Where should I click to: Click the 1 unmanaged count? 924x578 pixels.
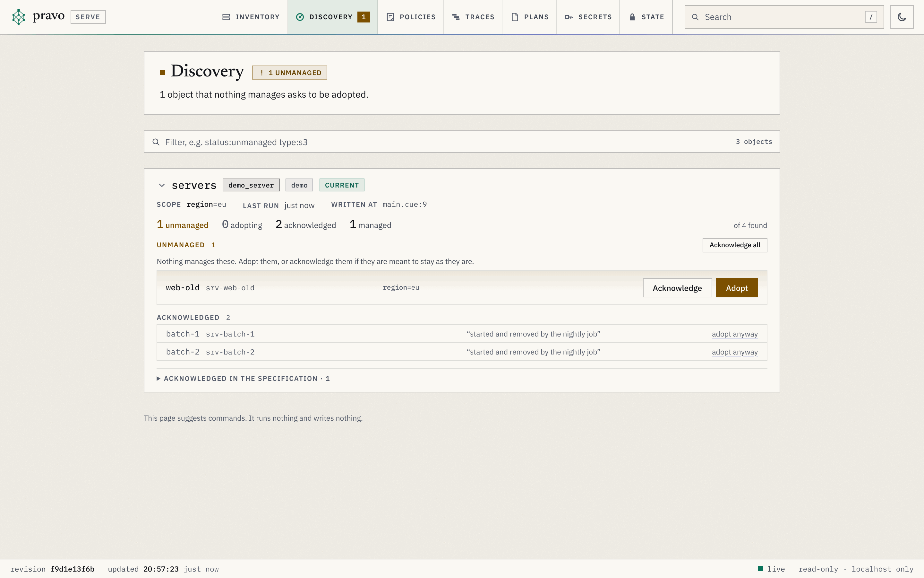(x=183, y=225)
